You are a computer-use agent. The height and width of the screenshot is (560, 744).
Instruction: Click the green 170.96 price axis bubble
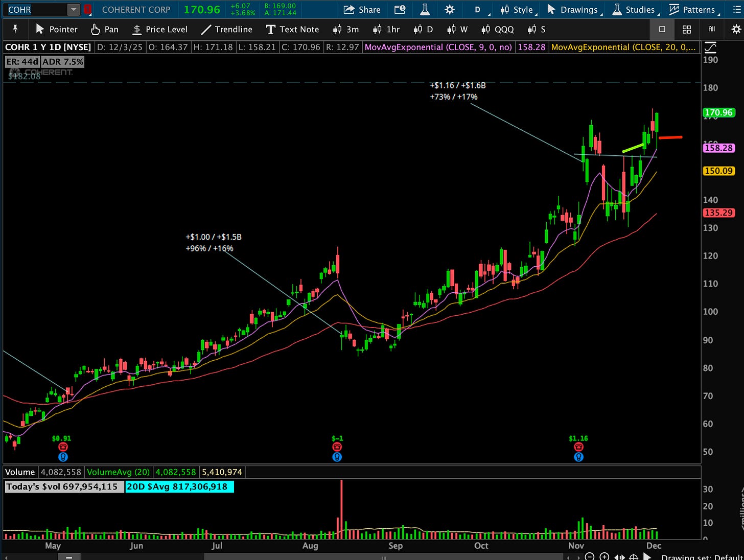click(x=718, y=112)
